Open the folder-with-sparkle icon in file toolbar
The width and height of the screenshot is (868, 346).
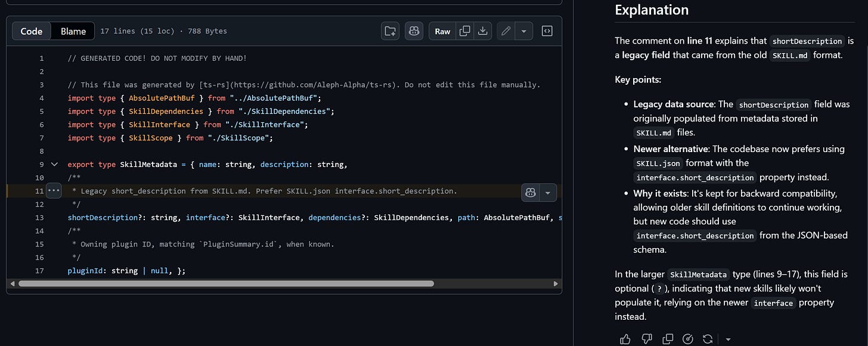(390, 31)
